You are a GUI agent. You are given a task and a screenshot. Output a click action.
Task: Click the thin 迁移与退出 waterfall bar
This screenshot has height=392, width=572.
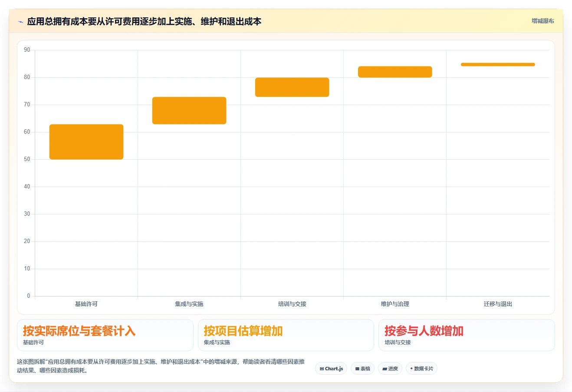coord(498,65)
